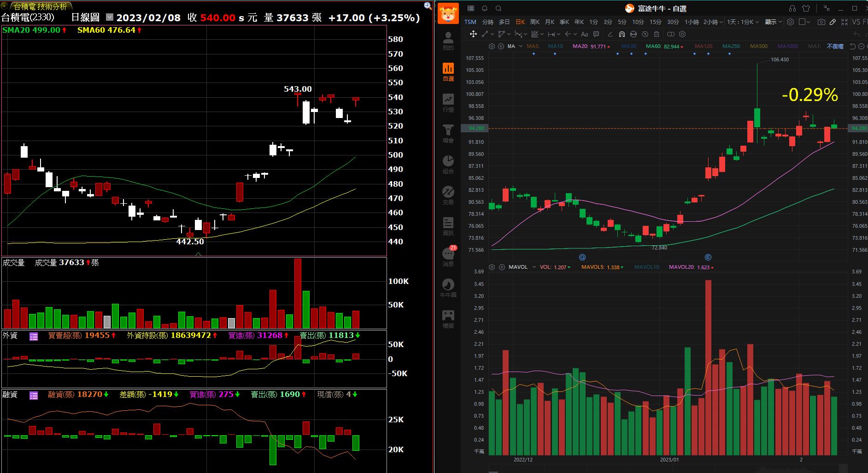Enable the magnet snap drawing tool
868x473 pixels.
click(622, 34)
